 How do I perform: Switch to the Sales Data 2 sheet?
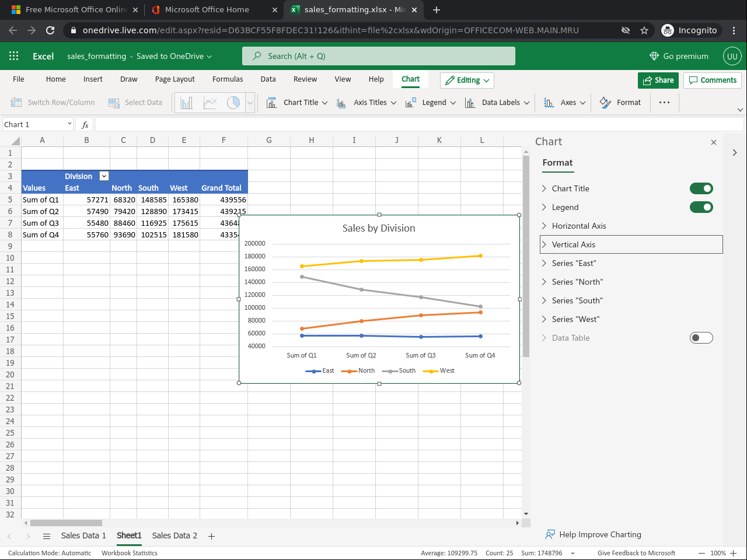click(174, 535)
